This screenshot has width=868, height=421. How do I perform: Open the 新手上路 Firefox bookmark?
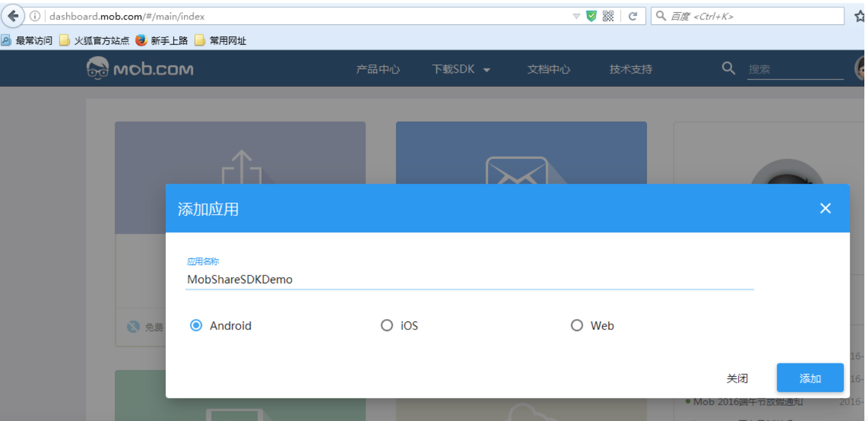161,41
